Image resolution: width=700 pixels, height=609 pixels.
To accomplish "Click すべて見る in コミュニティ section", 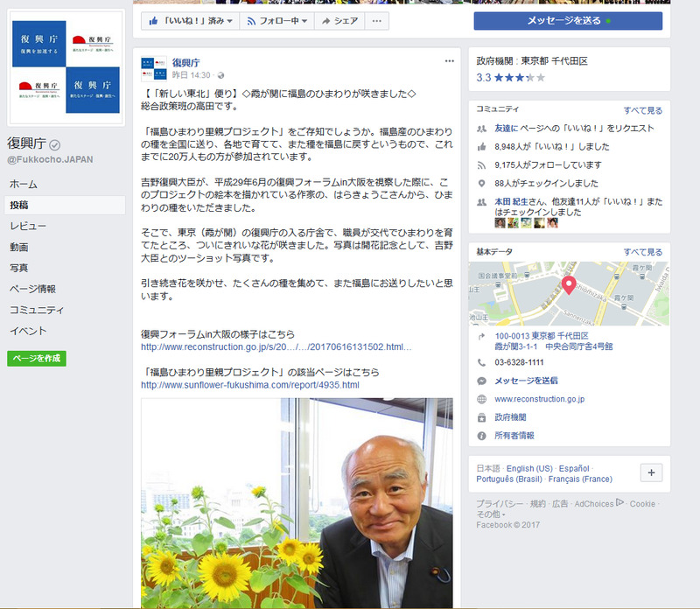I will 643,110.
